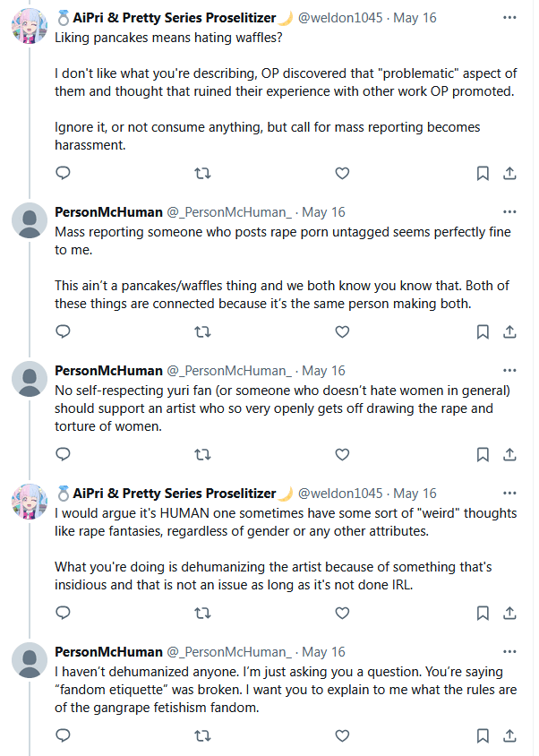Open more menu on 'Mass reporting someone' tweet
Image resolution: width=539 pixels, height=756 pixels.
509,212
